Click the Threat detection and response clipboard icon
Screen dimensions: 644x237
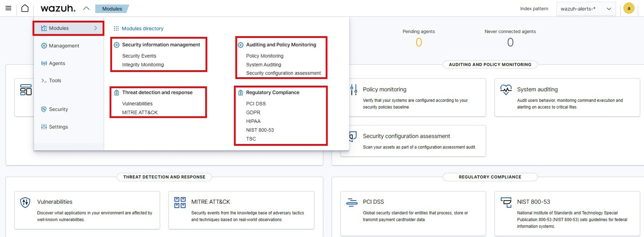pos(116,93)
